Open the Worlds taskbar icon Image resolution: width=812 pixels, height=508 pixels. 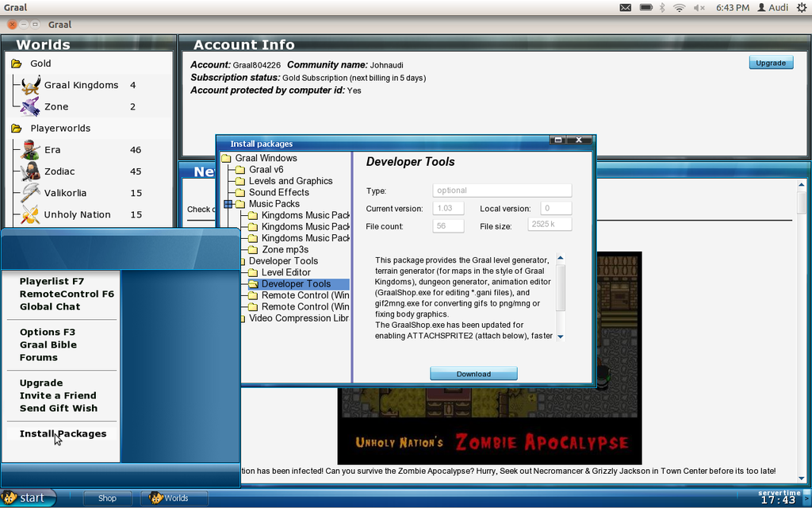pos(173,498)
